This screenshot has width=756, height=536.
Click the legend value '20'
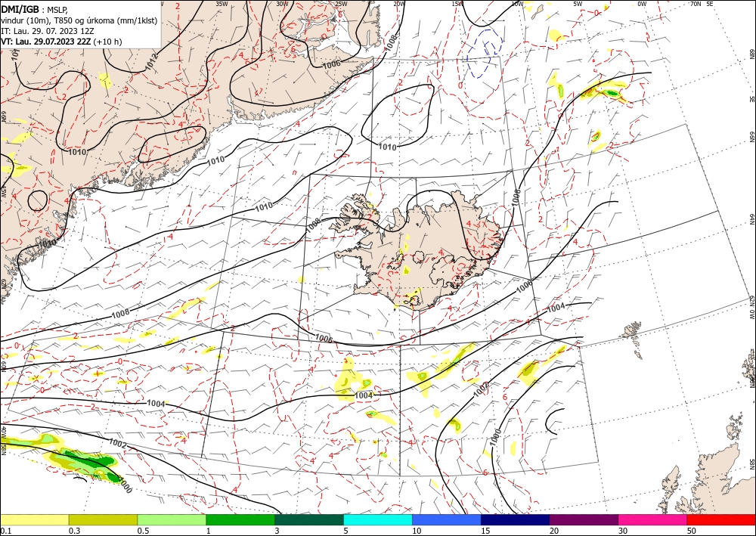554,531
